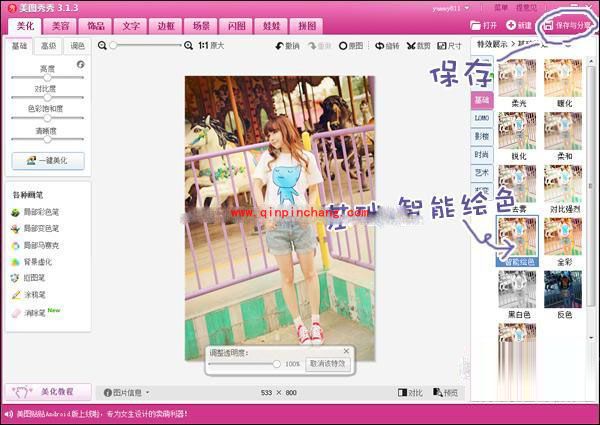Click the zoom in magnifier icon
This screenshot has width=600, height=425.
tap(189, 46)
